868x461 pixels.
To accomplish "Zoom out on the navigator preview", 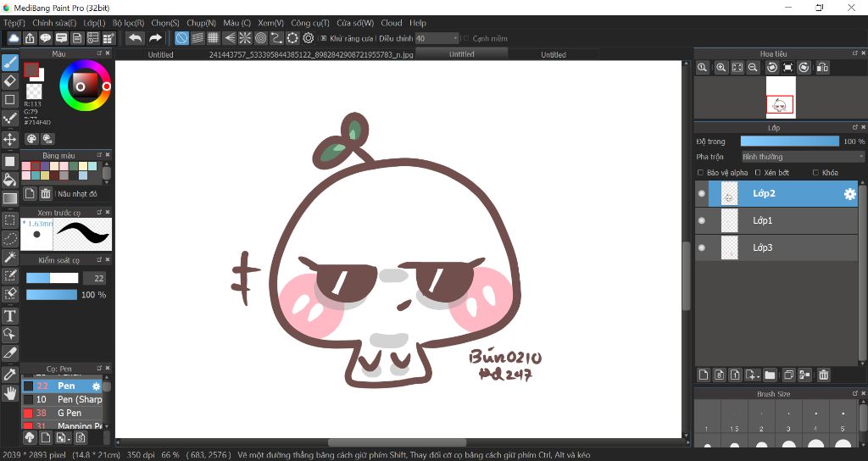I will (x=753, y=68).
